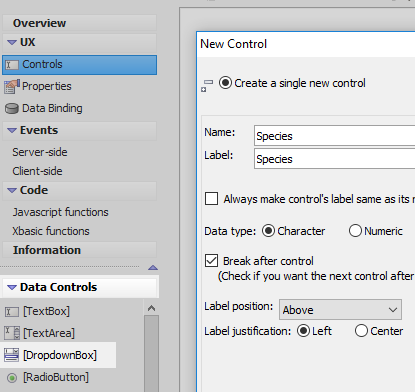Select Controls in the sidebar
This screenshot has height=392, width=415.
(x=80, y=65)
